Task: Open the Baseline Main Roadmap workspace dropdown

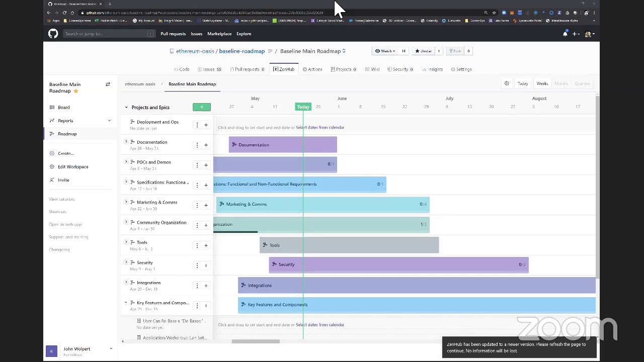Action: (313, 51)
